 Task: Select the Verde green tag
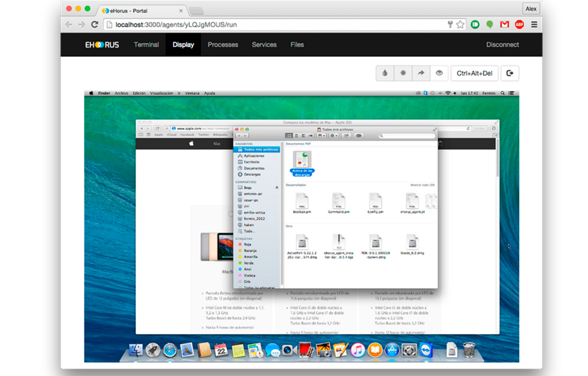(257, 263)
